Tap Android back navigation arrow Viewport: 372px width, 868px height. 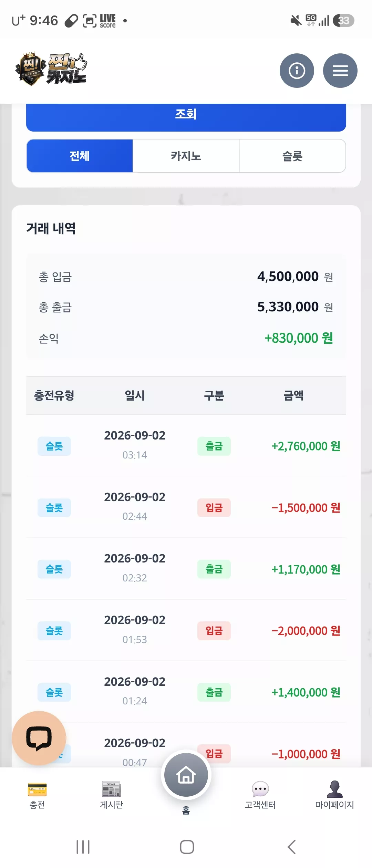(292, 847)
